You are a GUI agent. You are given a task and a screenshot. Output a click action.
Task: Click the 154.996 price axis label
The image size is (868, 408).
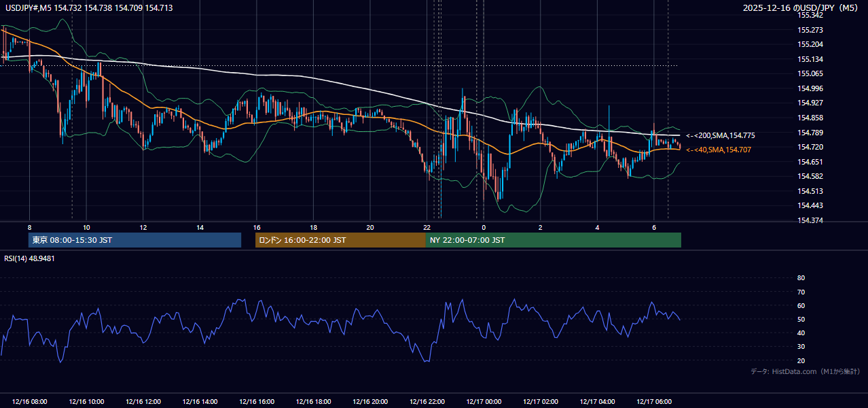810,88
